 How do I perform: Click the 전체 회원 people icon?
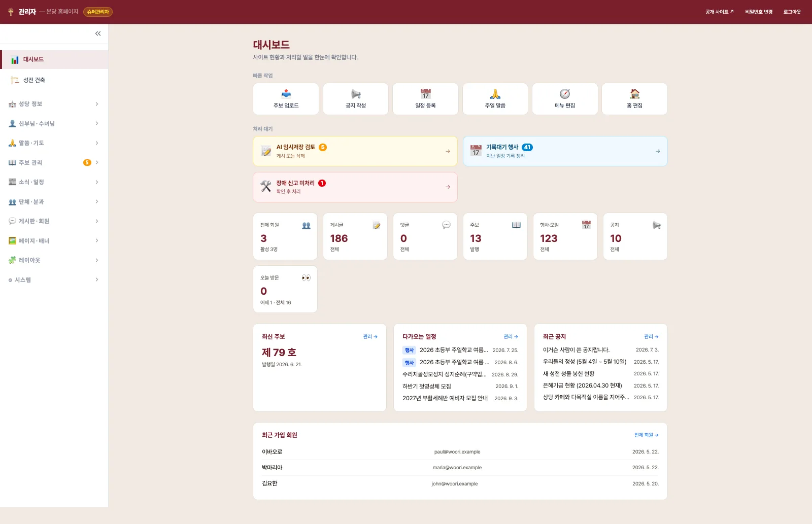(307, 226)
